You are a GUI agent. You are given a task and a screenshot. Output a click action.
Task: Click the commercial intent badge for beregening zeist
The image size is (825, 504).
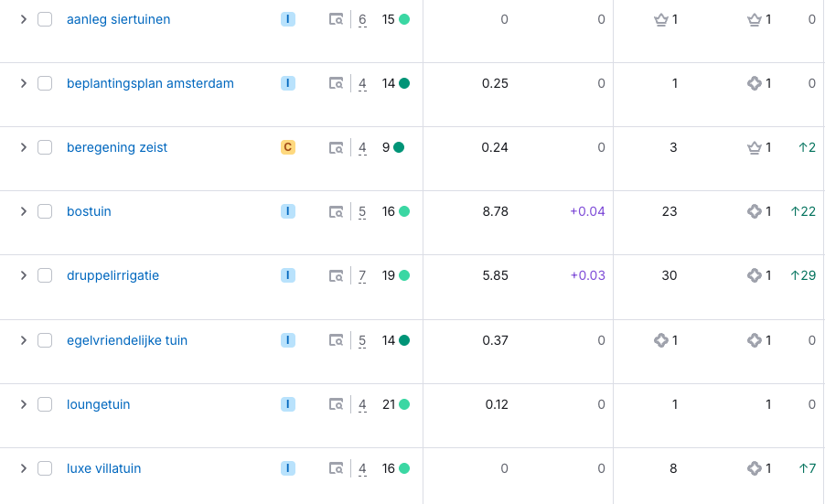[288, 147]
